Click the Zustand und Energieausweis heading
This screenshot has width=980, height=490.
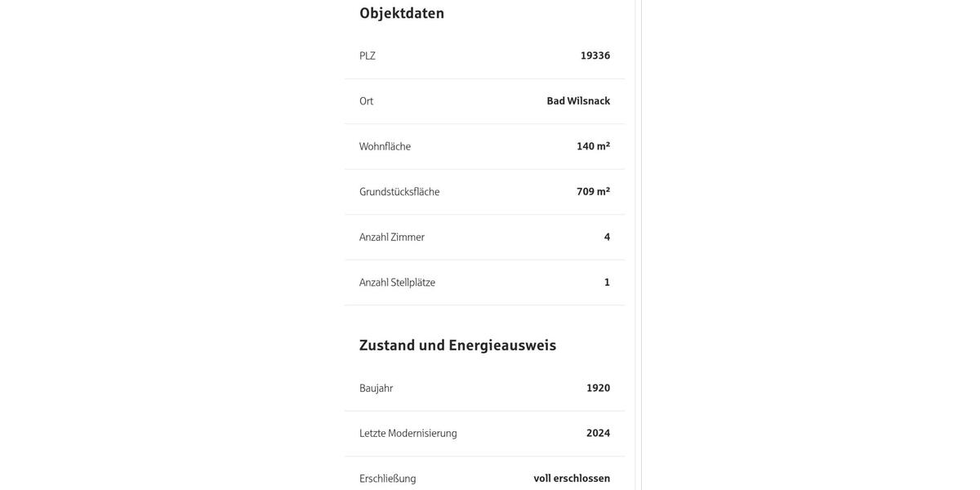click(x=457, y=345)
